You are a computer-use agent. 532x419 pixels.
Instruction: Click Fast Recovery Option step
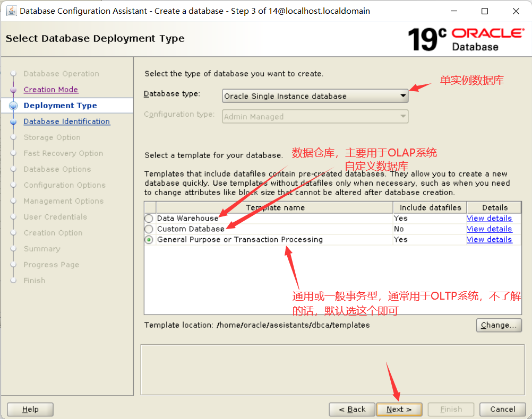(x=63, y=153)
